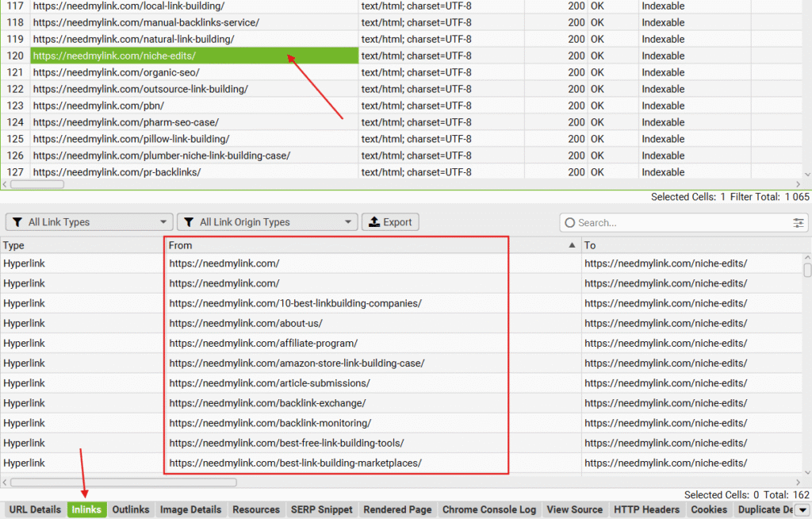Screen dimensions: 812x519
Task: Click the magnifier icon in the Search box
Action: pos(571,223)
